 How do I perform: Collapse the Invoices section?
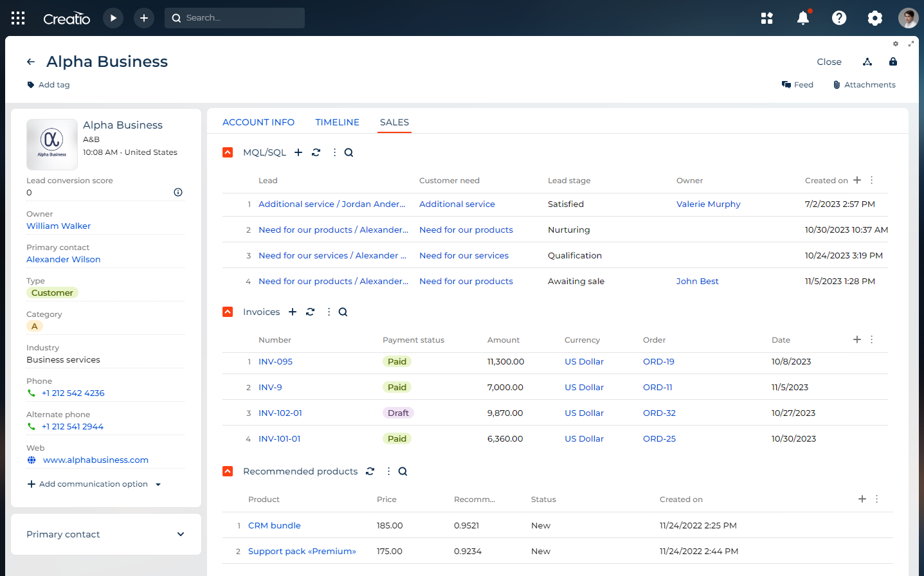tap(228, 312)
